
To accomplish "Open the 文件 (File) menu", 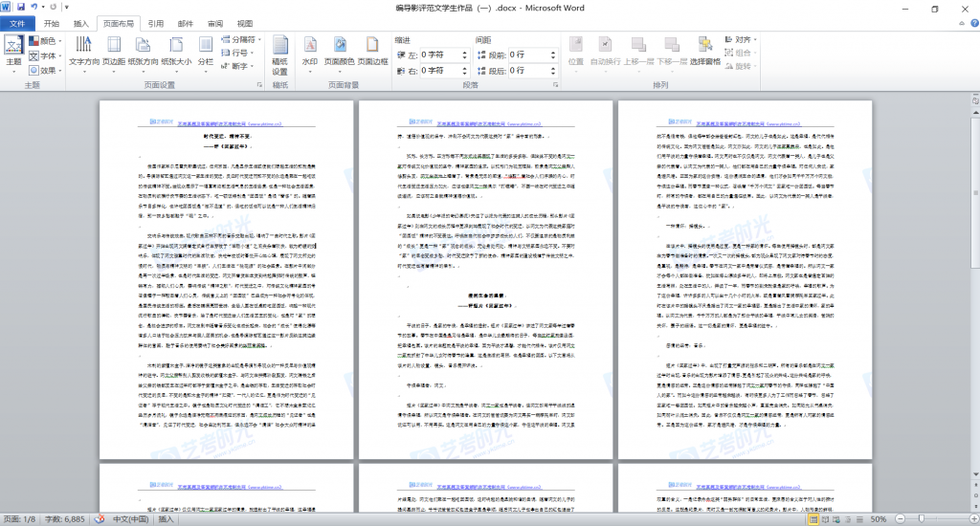I will click(17, 23).
